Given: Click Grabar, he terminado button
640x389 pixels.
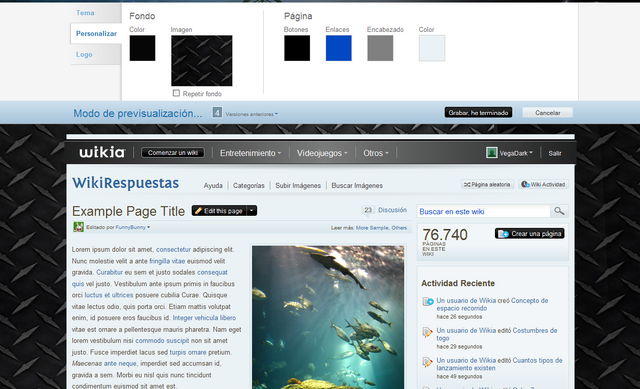Looking at the screenshot, I should [x=478, y=113].
